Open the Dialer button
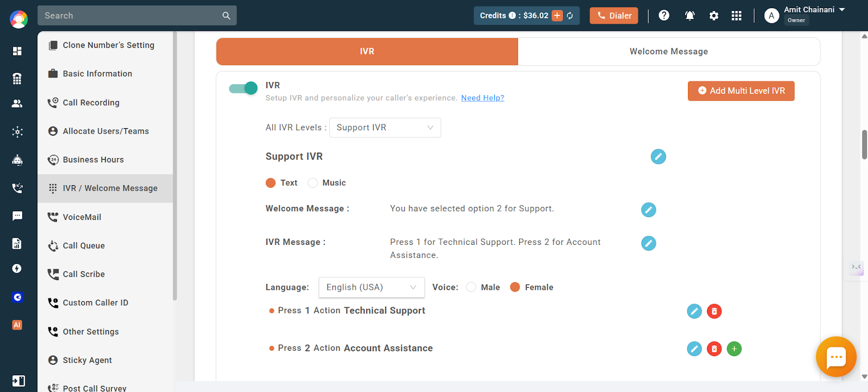 614,16
